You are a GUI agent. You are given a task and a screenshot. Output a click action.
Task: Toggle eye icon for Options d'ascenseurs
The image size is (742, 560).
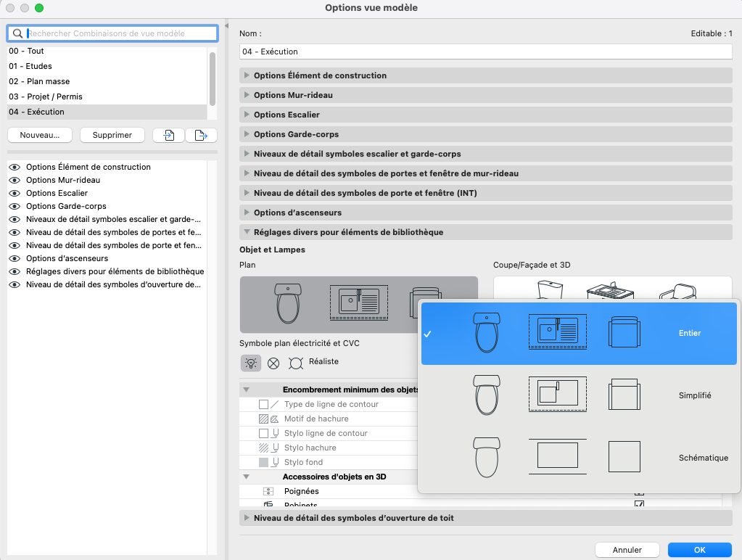[15, 258]
